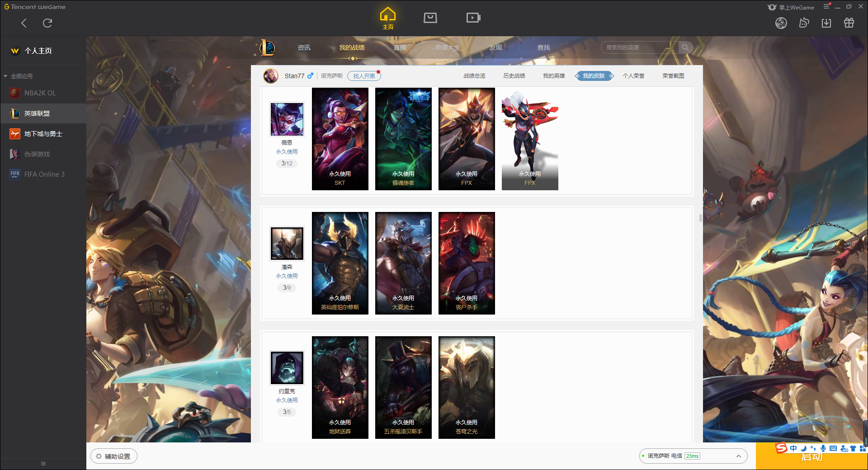Select 伪装游戏 in the sidebar

tap(43, 154)
